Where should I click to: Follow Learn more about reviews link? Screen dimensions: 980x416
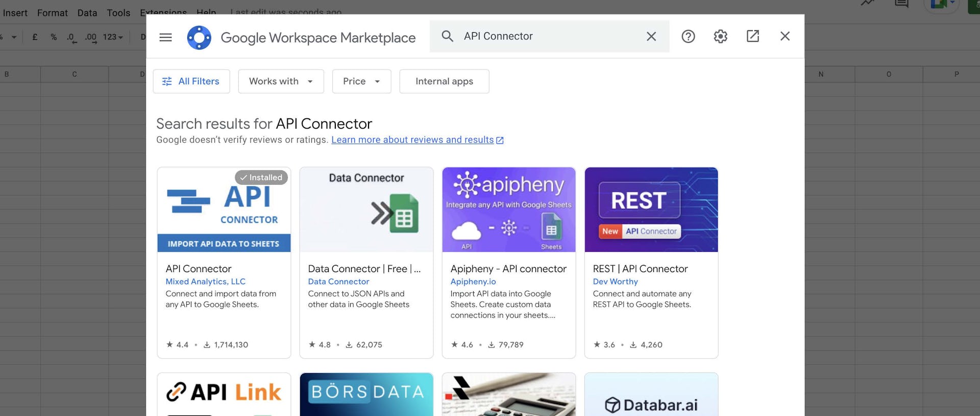coord(412,140)
